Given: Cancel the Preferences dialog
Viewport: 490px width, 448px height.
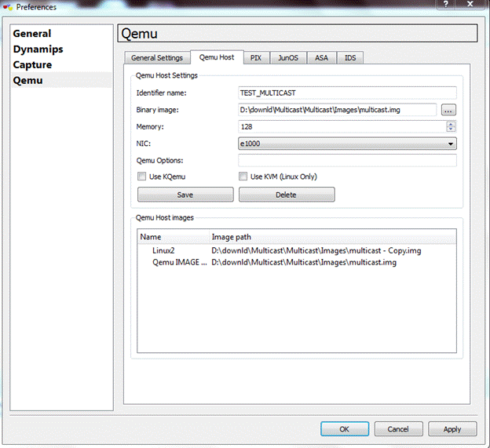Looking at the screenshot, I should 398,429.
